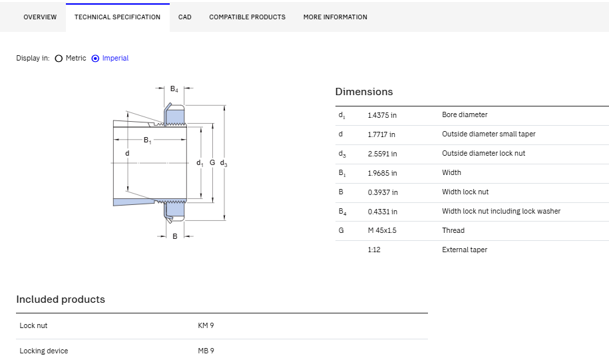This screenshot has height=364, width=609.
Task: Click the lock nut diameter 2.5591 in
Action: tap(382, 154)
